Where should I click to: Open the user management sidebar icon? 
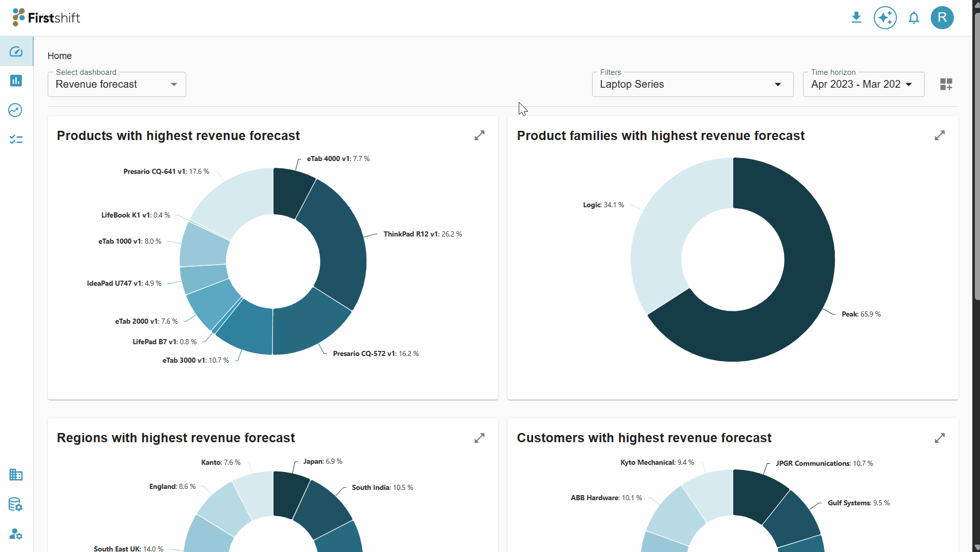point(16,534)
